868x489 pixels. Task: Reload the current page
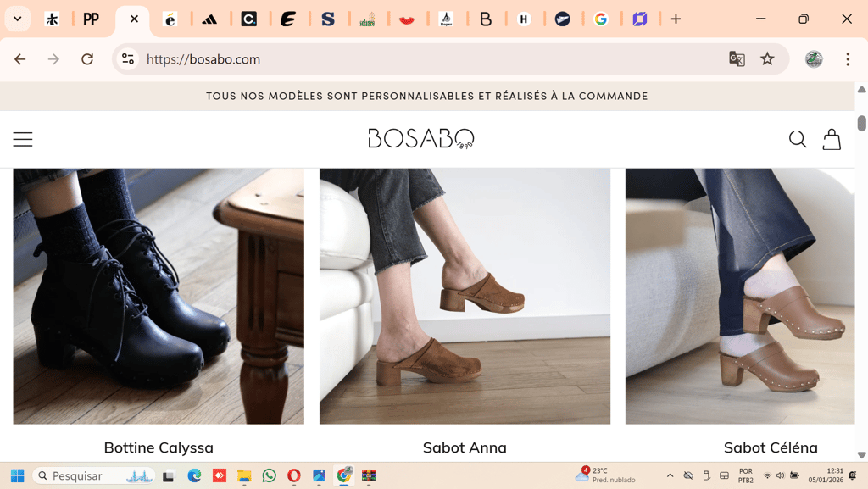click(87, 59)
